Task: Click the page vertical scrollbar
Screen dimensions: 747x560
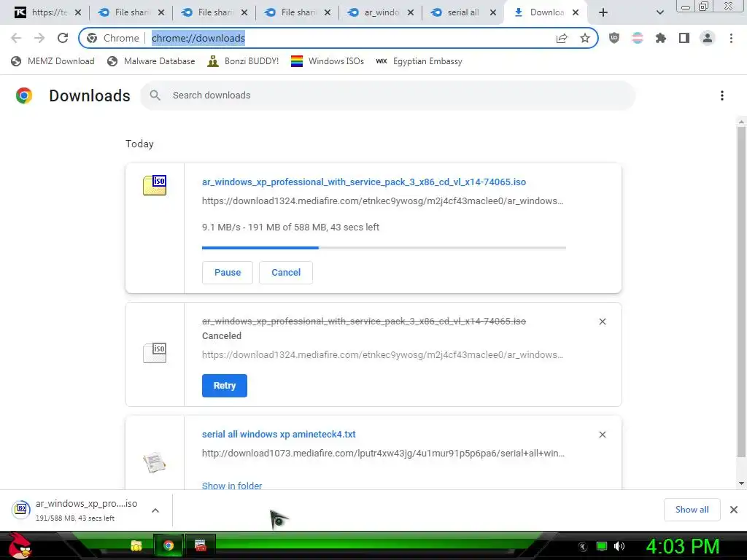Action: (x=741, y=292)
